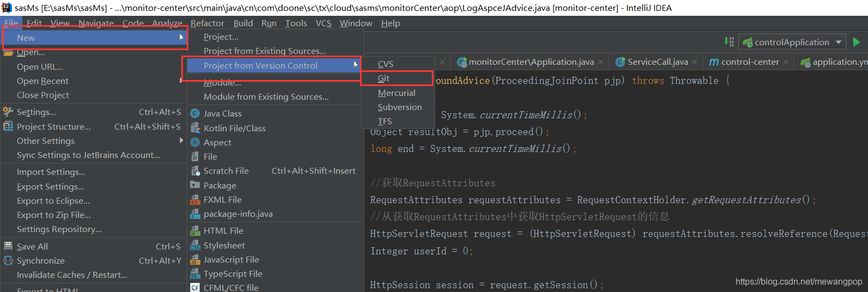The image size is (868, 292).
Task: Click the Scratch File icon
Action: click(195, 171)
